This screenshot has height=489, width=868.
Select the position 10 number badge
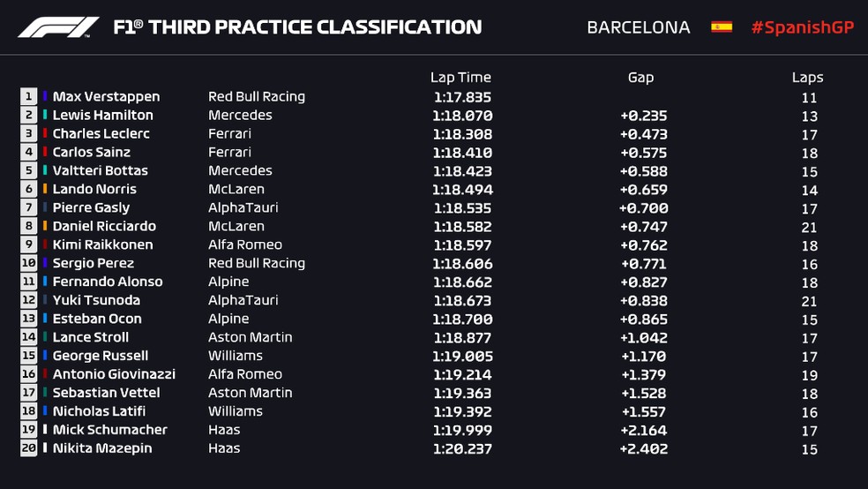[x=29, y=263]
